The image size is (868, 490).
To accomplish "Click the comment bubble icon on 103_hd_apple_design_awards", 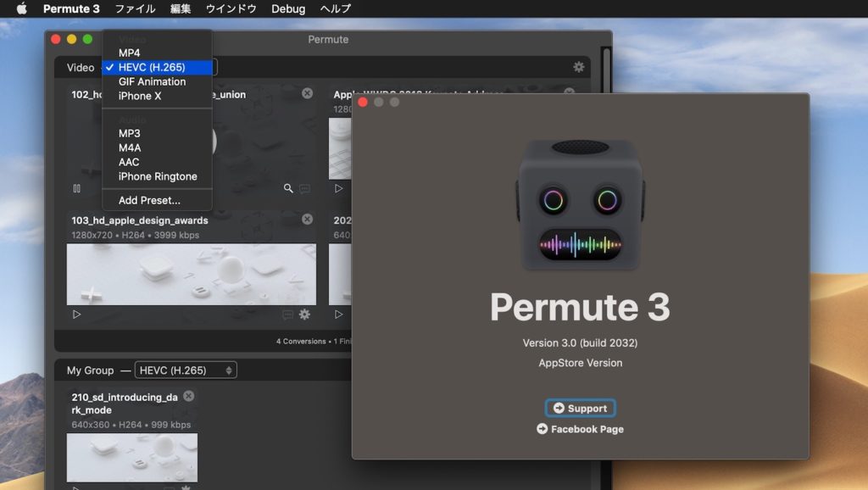I will pyautogui.click(x=287, y=315).
